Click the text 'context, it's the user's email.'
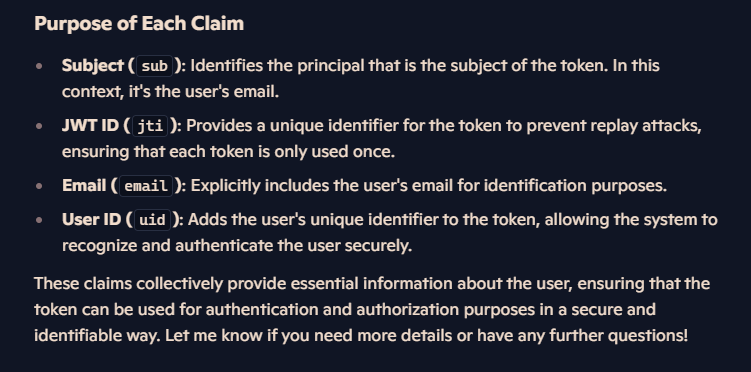 [x=171, y=91]
